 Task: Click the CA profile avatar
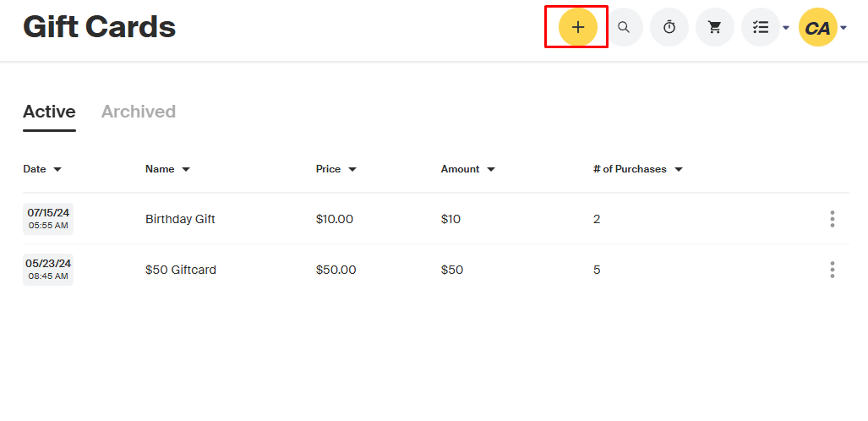[x=817, y=27]
